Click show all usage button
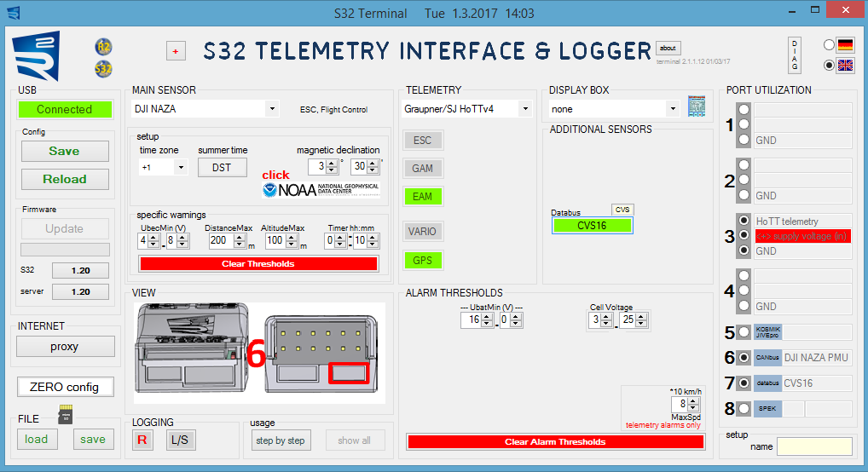Viewport: 868px width, 472px height. 355,440
